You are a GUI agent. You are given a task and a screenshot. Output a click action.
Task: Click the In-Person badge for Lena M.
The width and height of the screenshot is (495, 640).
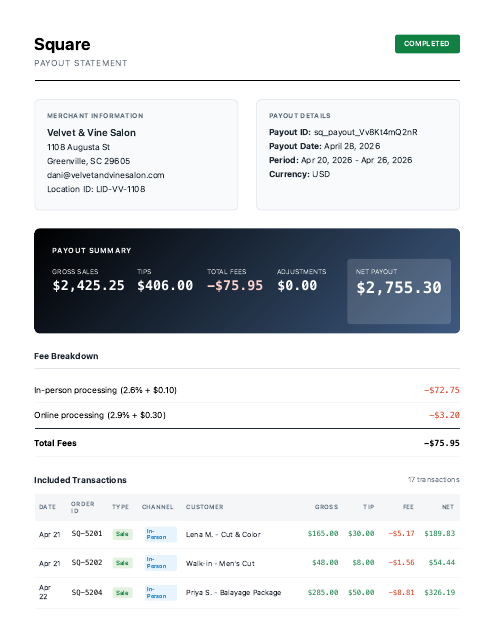pyautogui.click(x=161, y=534)
